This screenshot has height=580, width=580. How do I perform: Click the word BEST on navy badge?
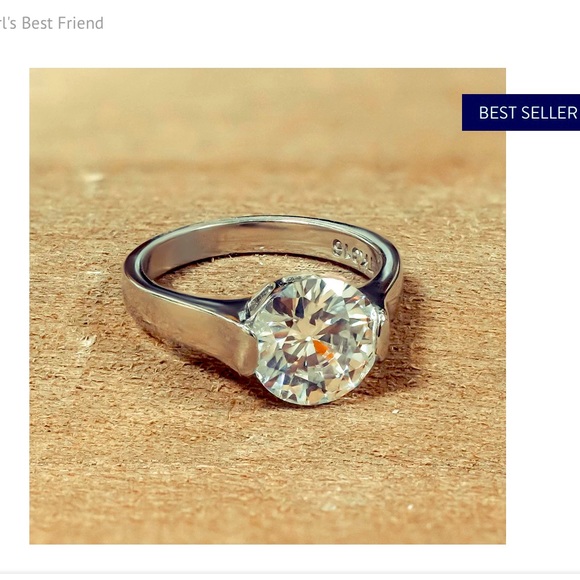[499, 112]
